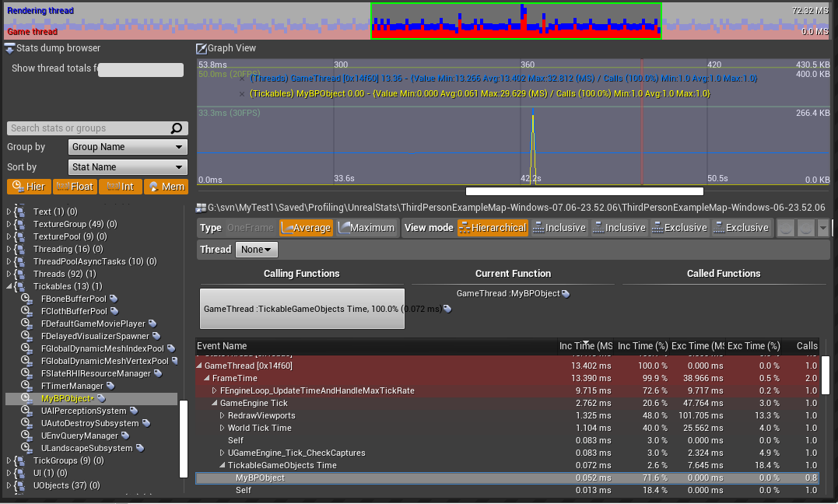Expand the RedrawViewports event row
Screen dimensions: 838x504
(223, 416)
